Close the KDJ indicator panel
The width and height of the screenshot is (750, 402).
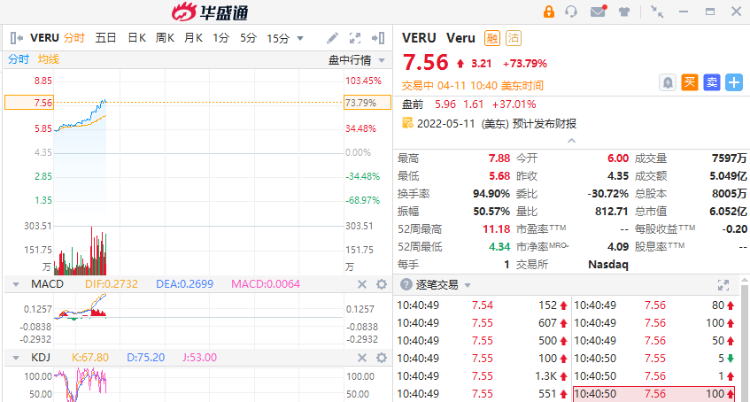pyautogui.click(x=363, y=357)
